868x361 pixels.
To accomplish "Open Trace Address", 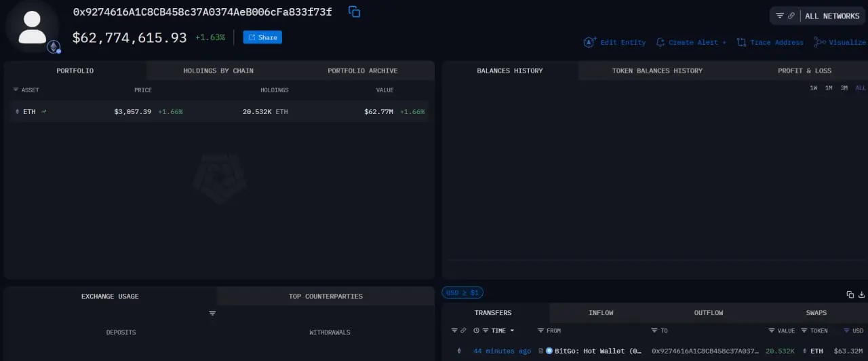I will 770,42.
